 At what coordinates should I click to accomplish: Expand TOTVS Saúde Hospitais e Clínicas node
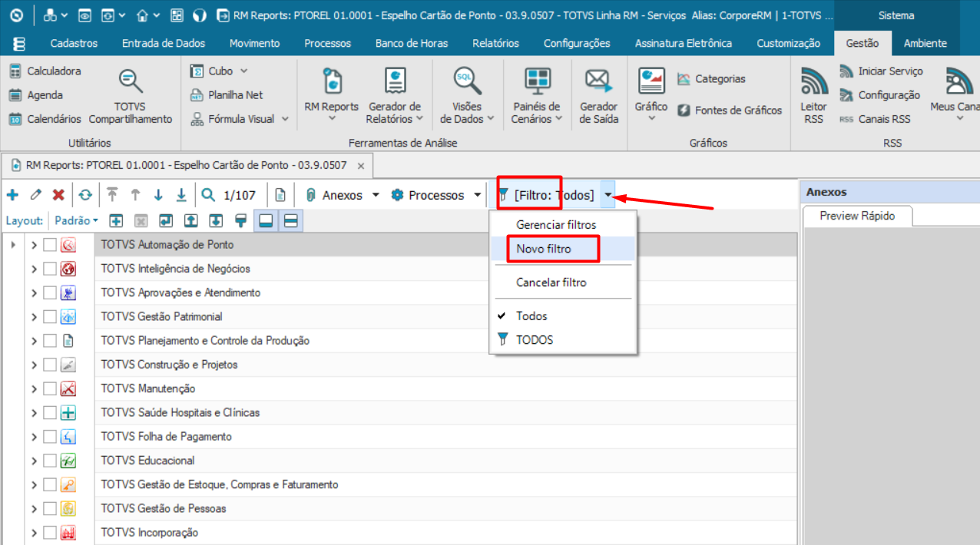[x=34, y=412]
